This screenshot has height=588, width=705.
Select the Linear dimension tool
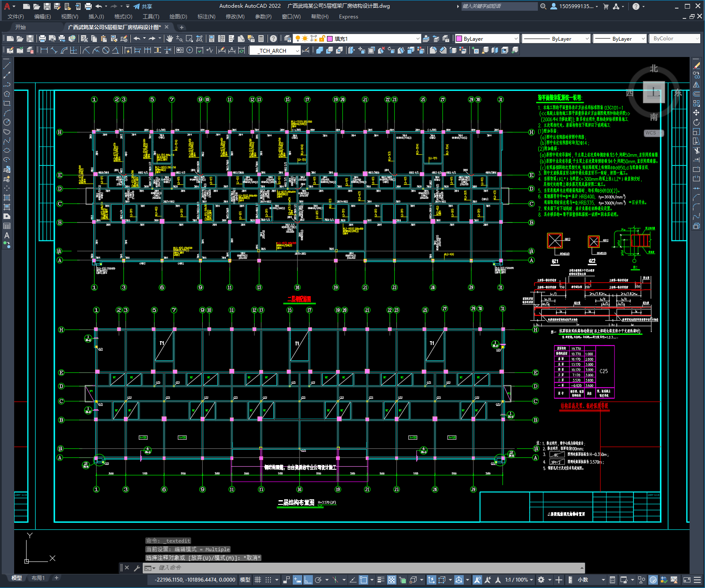[44, 50]
